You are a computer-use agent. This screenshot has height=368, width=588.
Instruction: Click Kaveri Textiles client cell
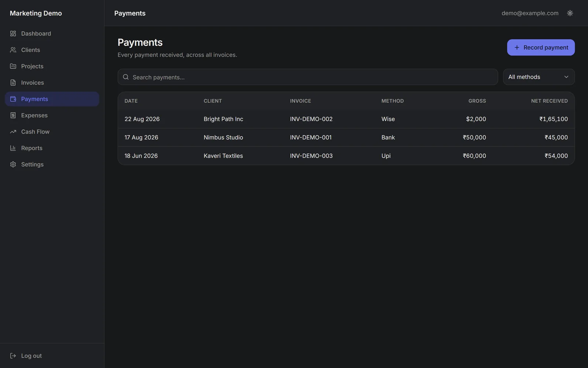coord(223,156)
